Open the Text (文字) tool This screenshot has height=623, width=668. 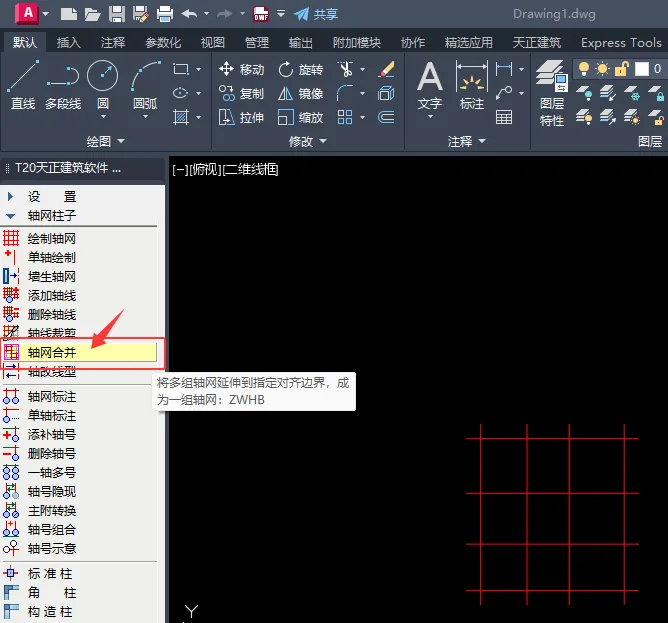click(x=430, y=85)
